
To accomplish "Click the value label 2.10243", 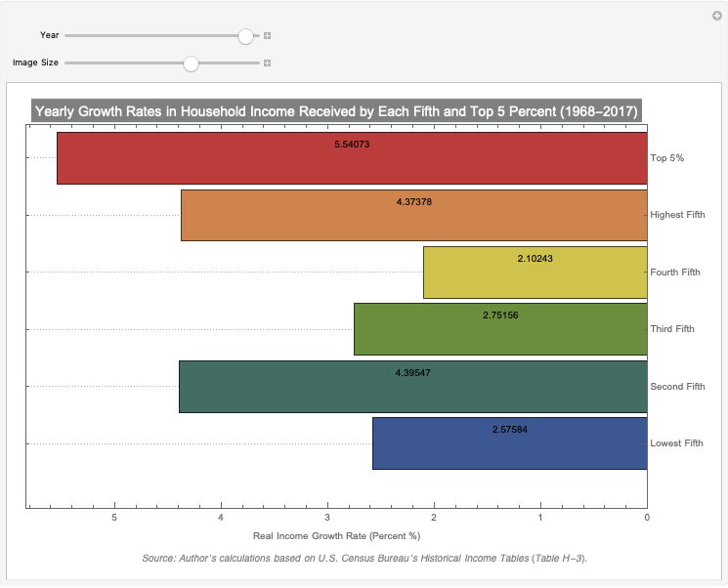I will (535, 259).
